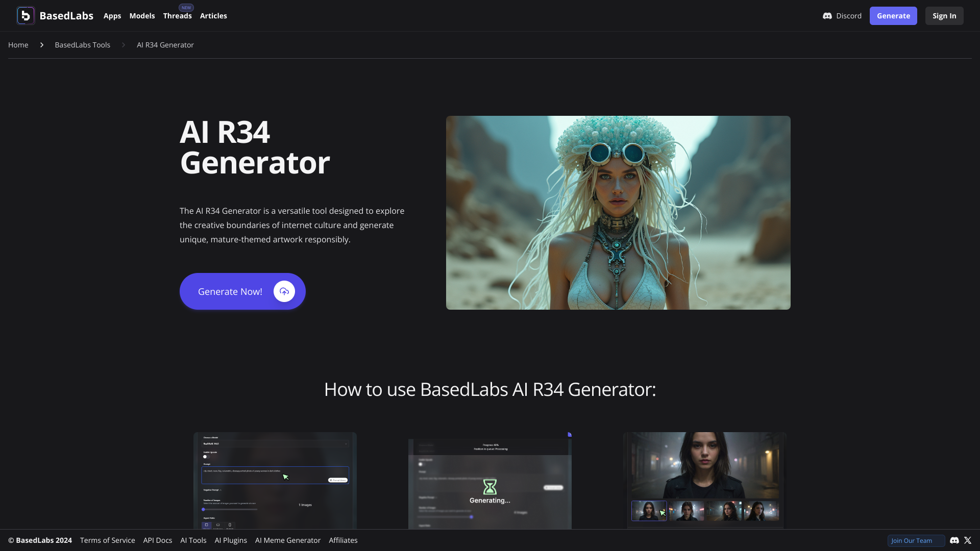Click the Generate Now! button
The width and height of the screenshot is (980, 551).
[x=242, y=291]
